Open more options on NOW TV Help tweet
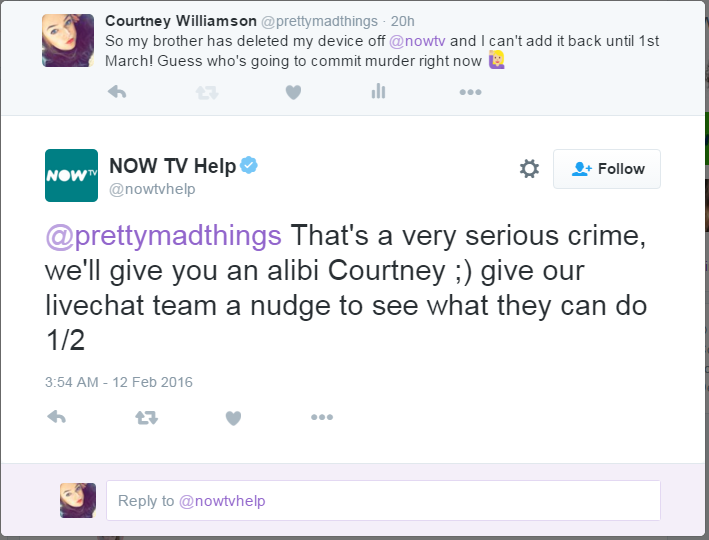 [322, 417]
